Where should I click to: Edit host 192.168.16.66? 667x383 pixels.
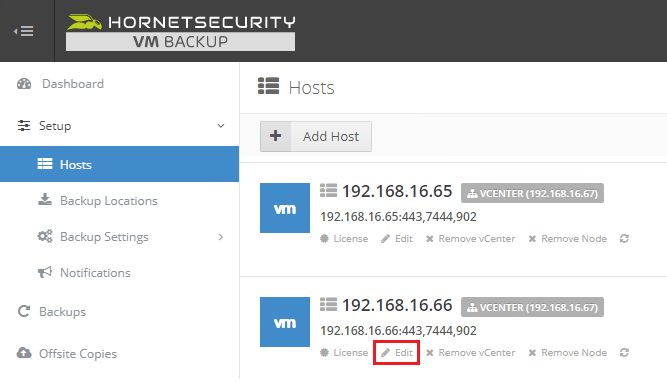point(397,353)
